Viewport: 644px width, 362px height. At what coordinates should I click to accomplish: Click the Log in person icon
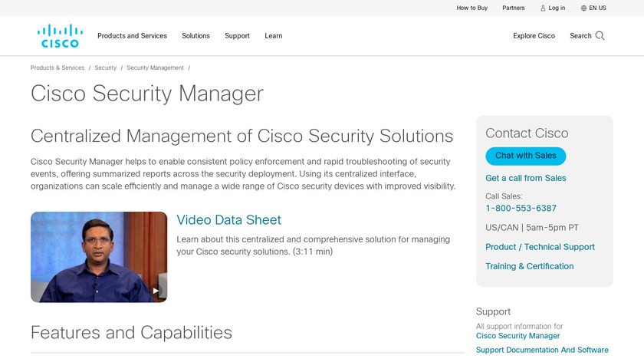point(543,8)
